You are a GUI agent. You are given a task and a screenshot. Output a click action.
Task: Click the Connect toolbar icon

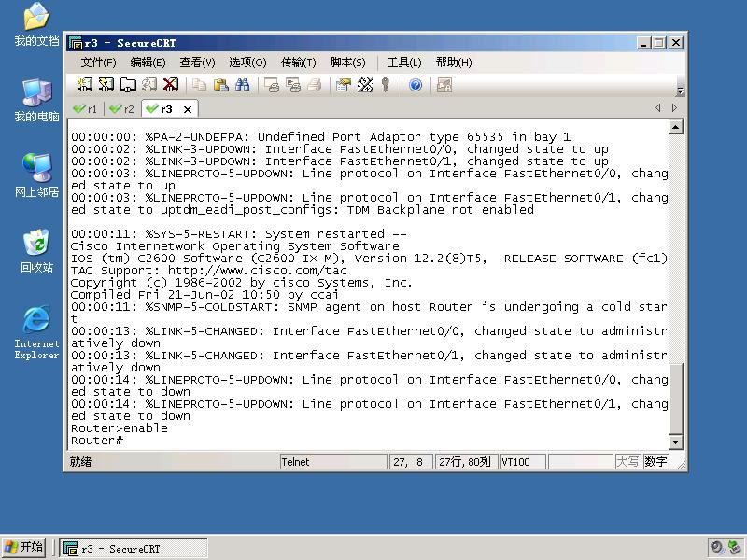click(x=85, y=85)
